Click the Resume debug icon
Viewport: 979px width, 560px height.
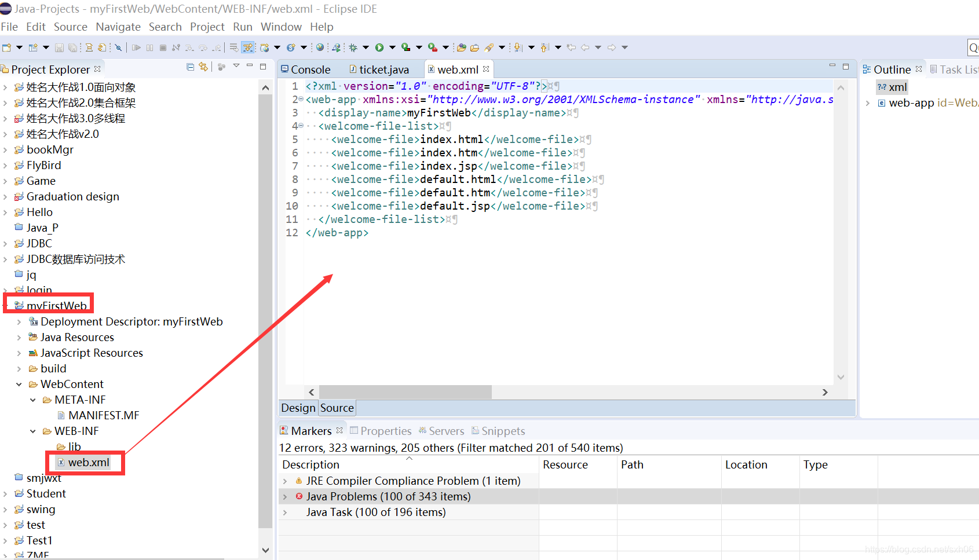point(136,47)
